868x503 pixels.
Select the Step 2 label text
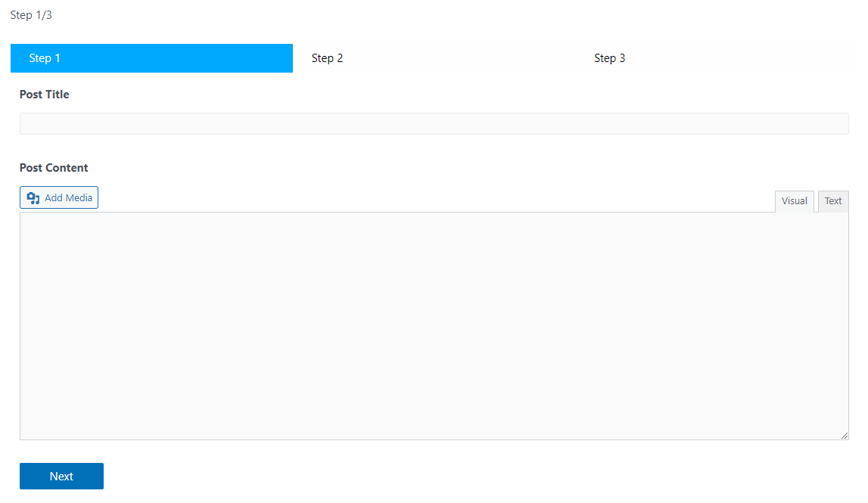(327, 58)
